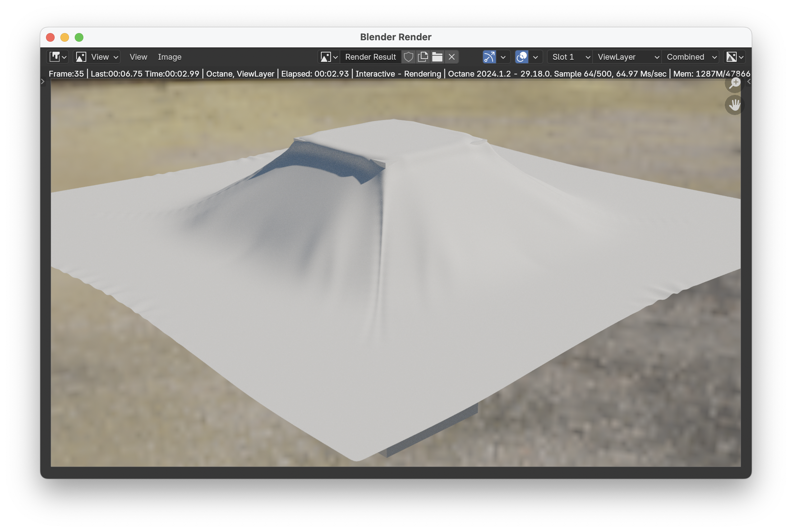
Task: Click the open image folder icon
Action: pyautogui.click(x=437, y=57)
